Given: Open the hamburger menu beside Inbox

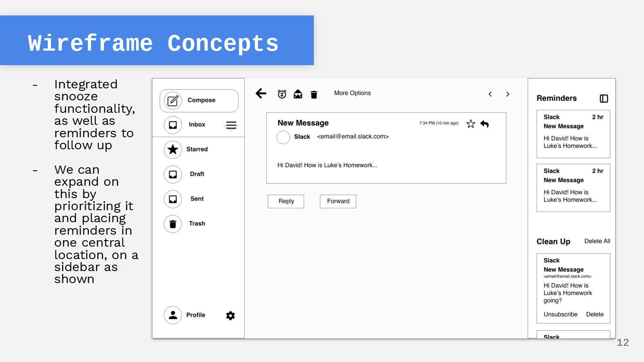Looking at the screenshot, I should pyautogui.click(x=231, y=125).
